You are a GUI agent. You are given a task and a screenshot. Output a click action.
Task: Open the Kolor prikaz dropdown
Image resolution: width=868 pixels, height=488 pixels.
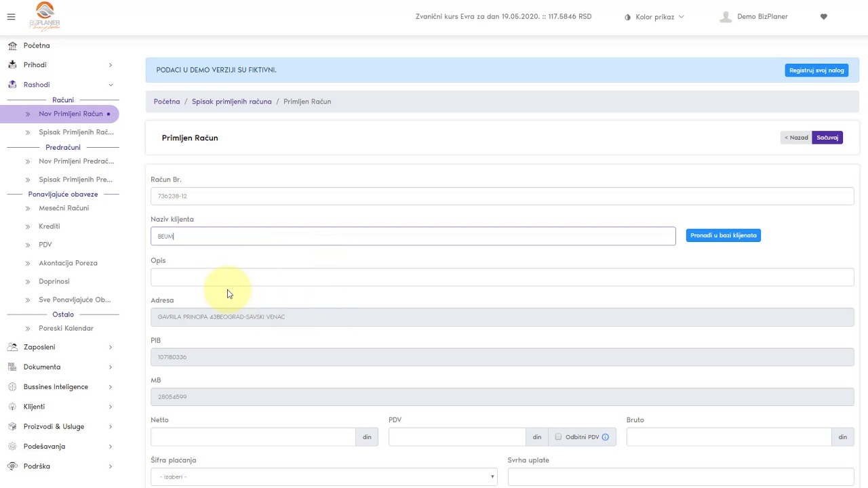point(654,17)
